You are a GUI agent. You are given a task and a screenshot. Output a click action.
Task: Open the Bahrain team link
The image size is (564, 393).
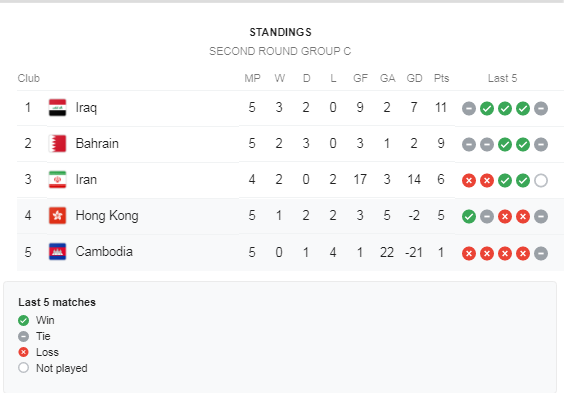[97, 143]
